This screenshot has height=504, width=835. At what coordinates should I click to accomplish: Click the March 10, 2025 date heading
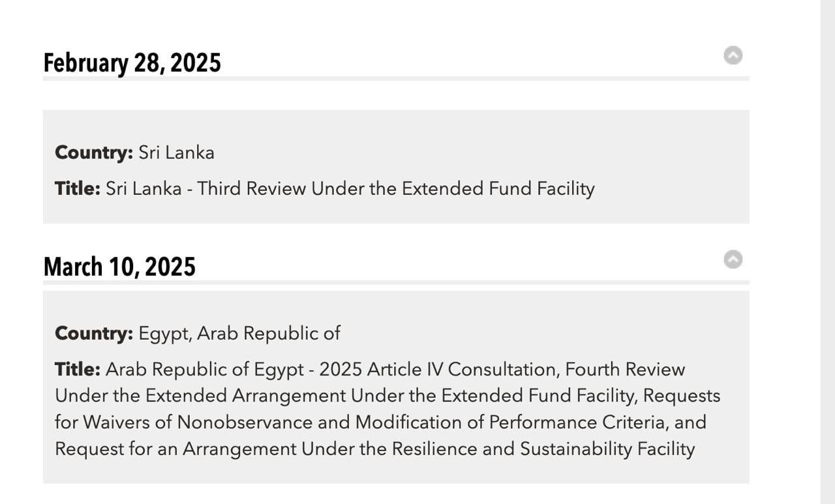[119, 267]
